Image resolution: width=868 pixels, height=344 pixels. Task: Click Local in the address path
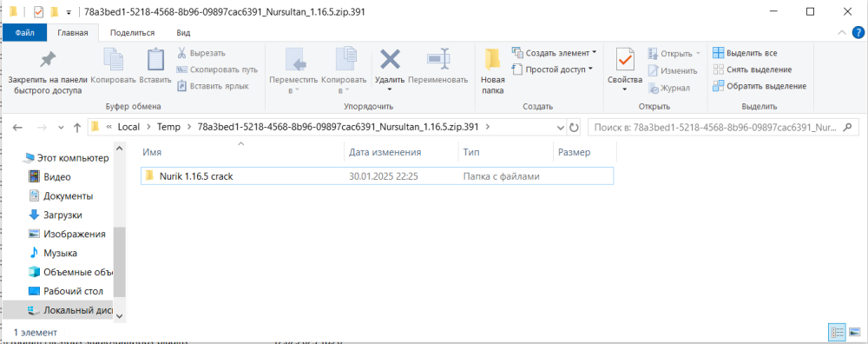(x=128, y=127)
